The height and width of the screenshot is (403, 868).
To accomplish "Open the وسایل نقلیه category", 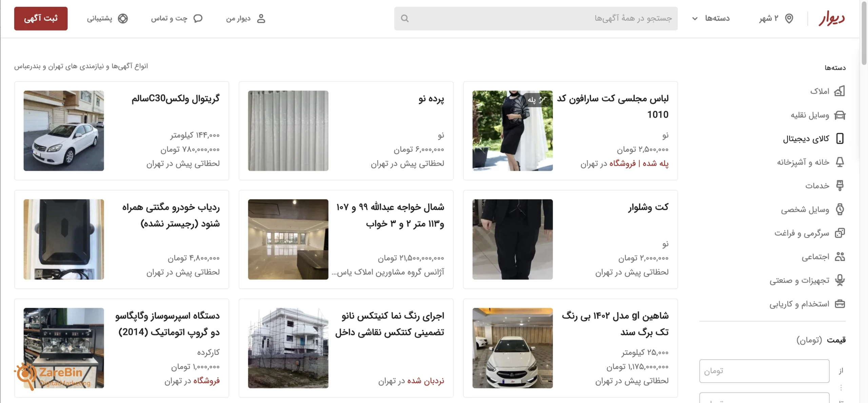I will [x=818, y=115].
